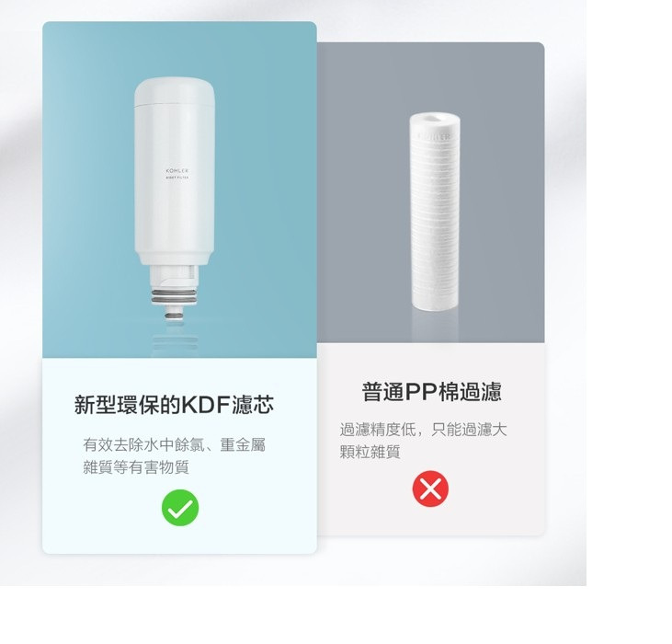This screenshot has width=672, height=644.
Task: Click the text 過濾精度低，只能過濾大
Action: click(x=423, y=430)
